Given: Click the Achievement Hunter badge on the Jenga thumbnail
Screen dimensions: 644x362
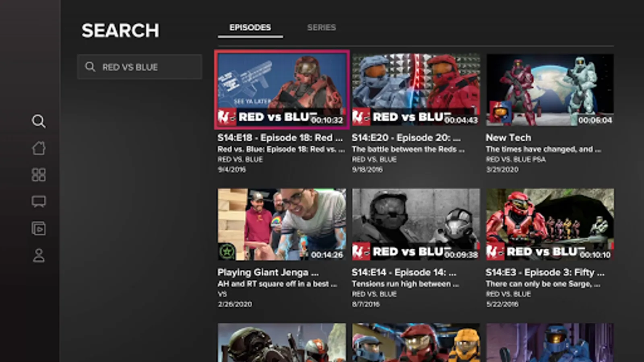Looking at the screenshot, I should (227, 252).
